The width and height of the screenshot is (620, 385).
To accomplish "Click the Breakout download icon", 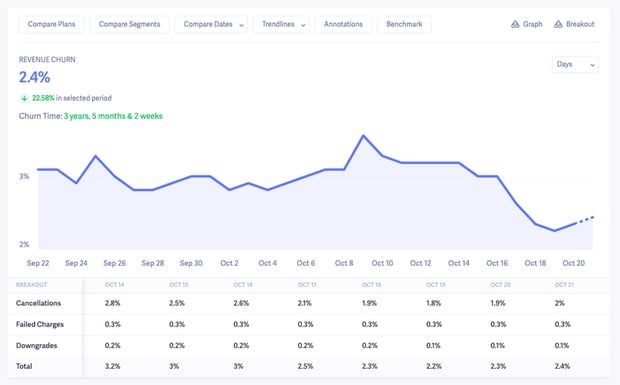I will (x=558, y=24).
